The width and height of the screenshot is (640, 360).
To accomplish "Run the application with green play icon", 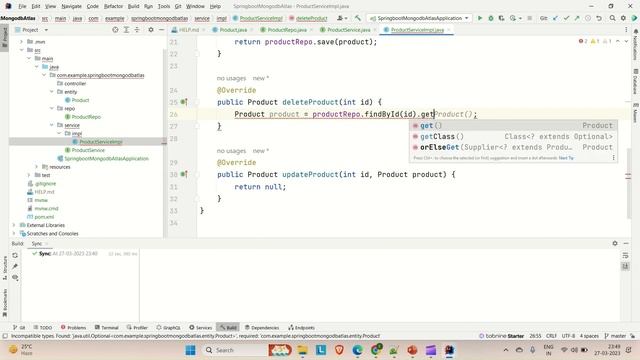I will coord(480,18).
